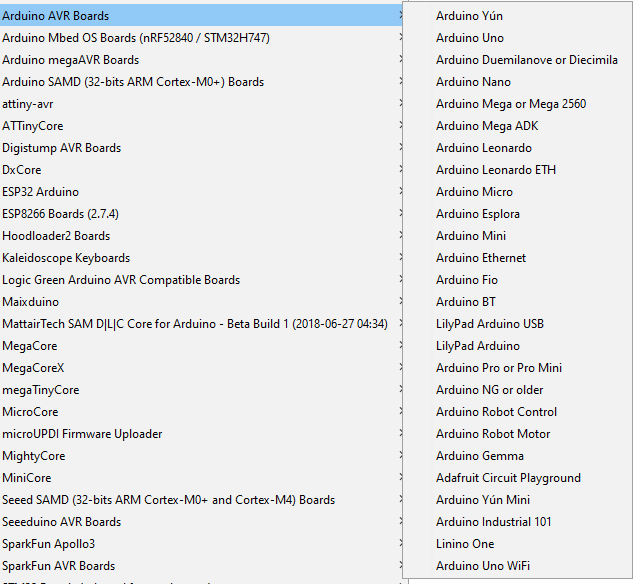The height and width of the screenshot is (584, 637).
Task: Open the Arduino AVR Boards submenu
Action: (202, 15)
